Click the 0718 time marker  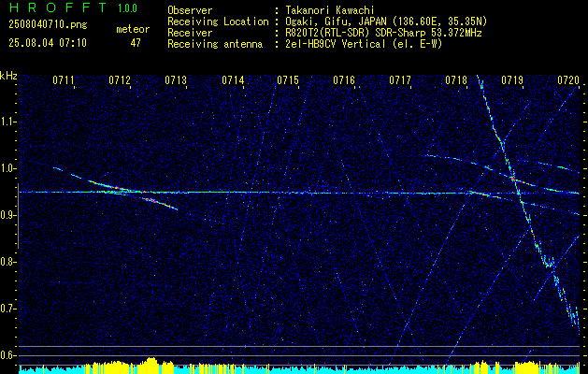point(456,79)
